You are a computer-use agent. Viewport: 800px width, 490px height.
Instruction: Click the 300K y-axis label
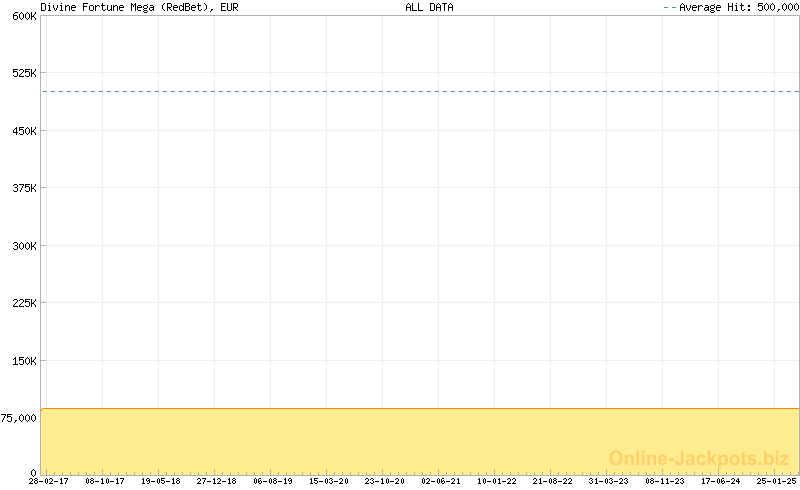click(23, 246)
